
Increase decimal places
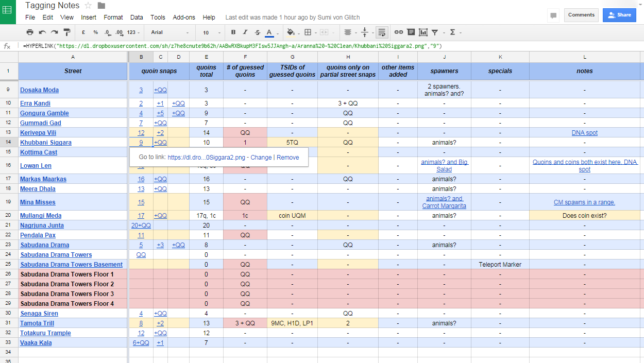click(x=119, y=32)
